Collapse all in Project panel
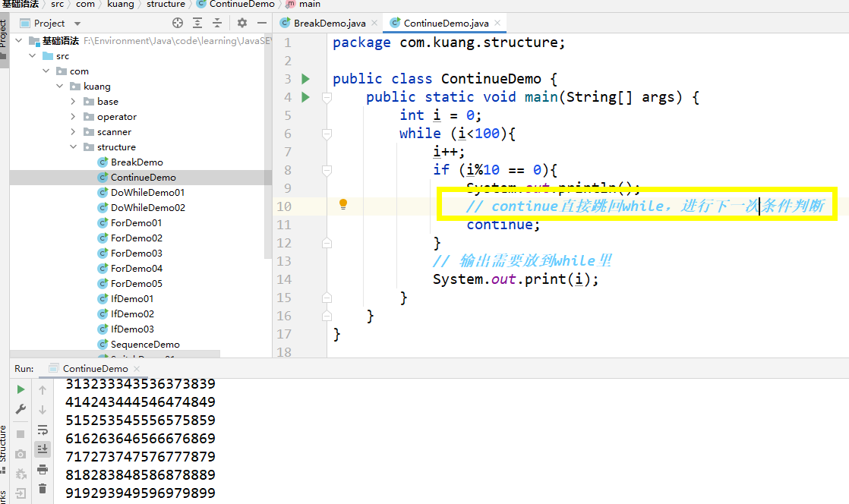Viewport: 849px width, 504px height. pos(217,23)
